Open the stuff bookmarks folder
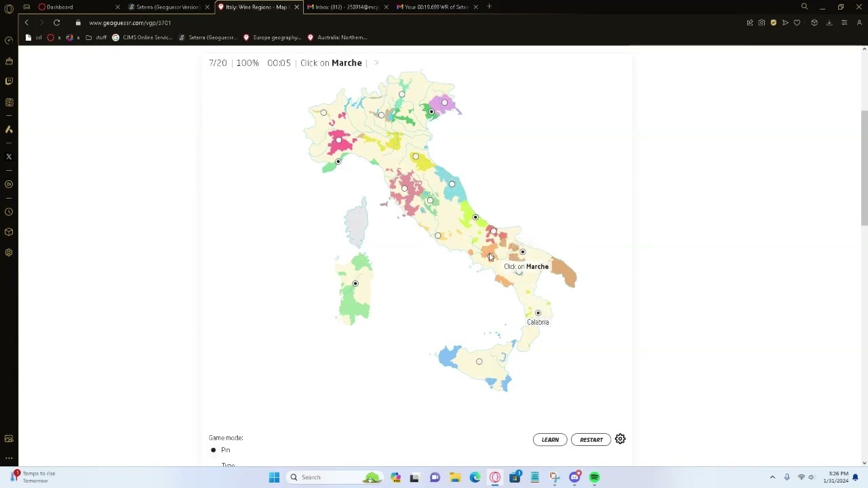The image size is (868, 488). [96, 37]
